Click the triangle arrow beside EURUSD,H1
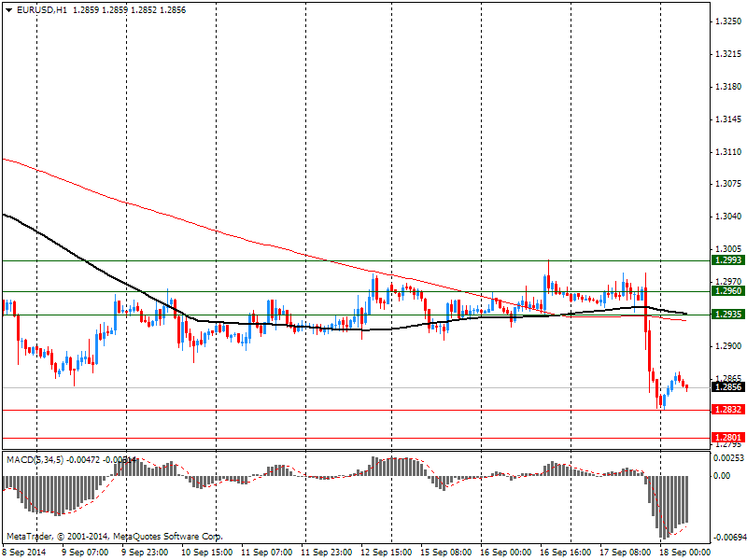Screen dimensions: 747x560 [x=9, y=10]
